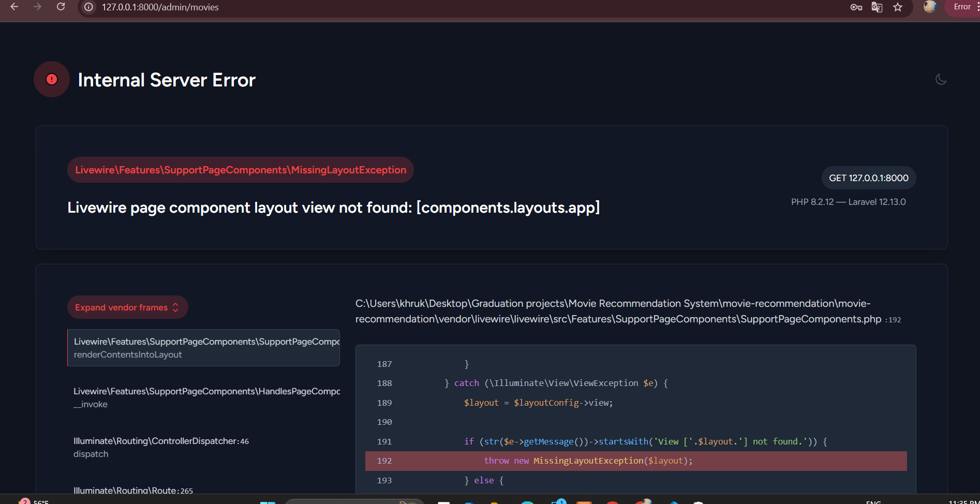Bookmark this page with the star

[x=898, y=7]
